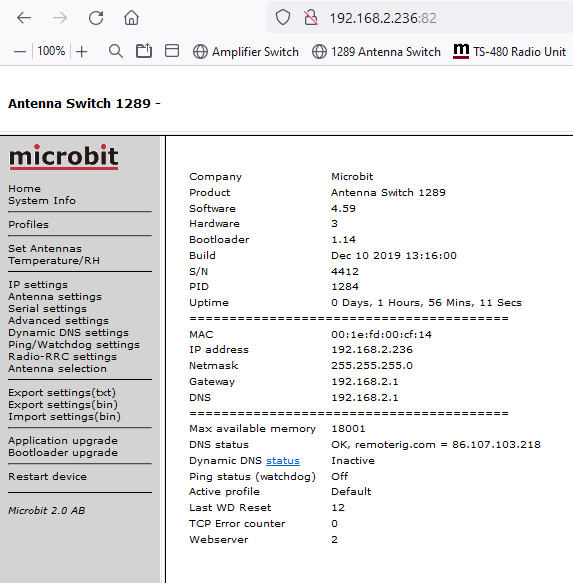The width and height of the screenshot is (573, 583).
Task: Click the Netmask value 255.255.255.0
Action: [x=372, y=366]
